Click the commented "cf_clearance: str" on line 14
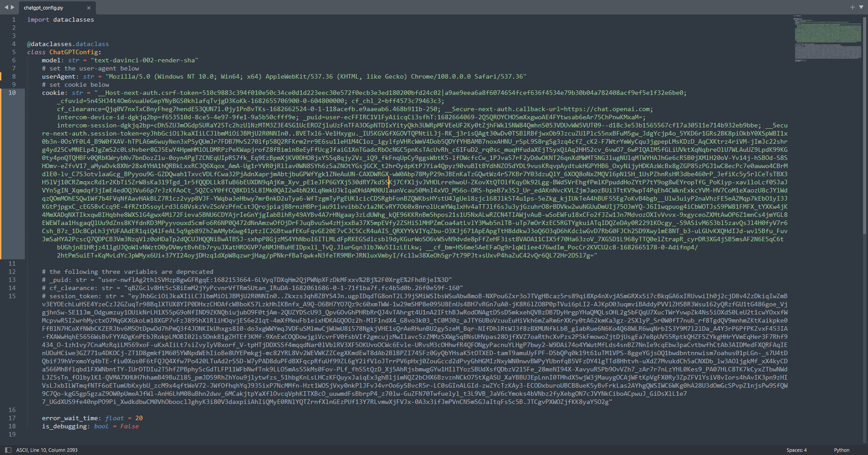 pyautogui.click(x=81, y=288)
